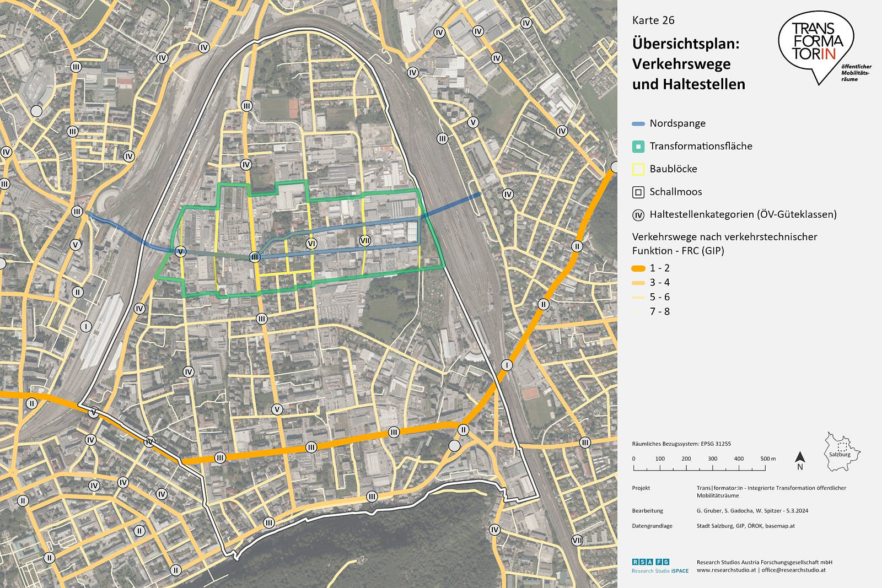Click the Salzburg inset overview map
Image resolution: width=882 pixels, height=588 pixels.
point(842,452)
